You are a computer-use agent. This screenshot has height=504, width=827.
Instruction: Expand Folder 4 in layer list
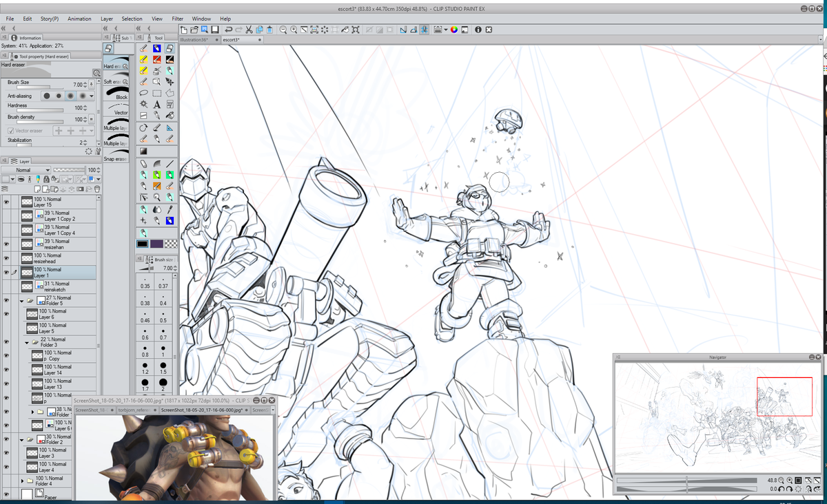point(22,481)
